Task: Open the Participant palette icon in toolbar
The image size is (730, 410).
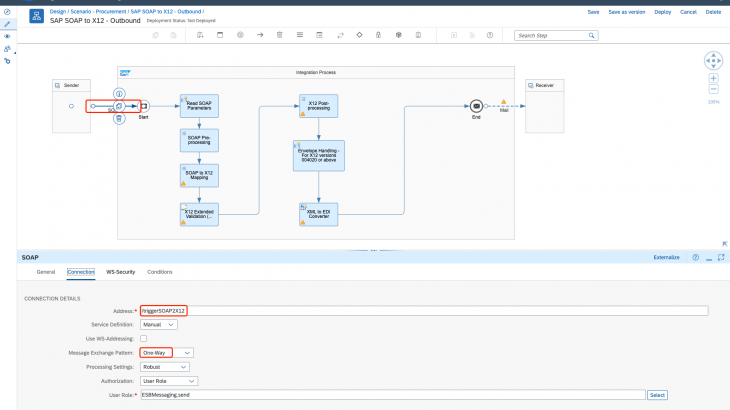Action: pos(200,35)
